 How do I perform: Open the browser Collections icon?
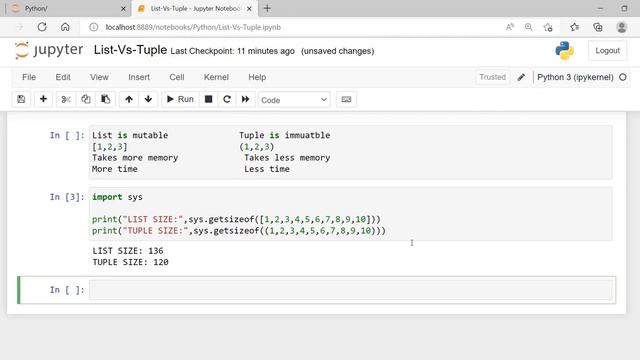click(x=598, y=27)
